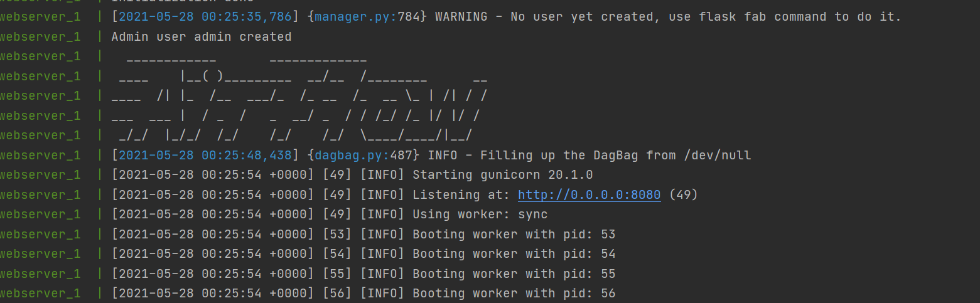This screenshot has width=980, height=303.
Task: Click the "Booting worker with pid: 54" message
Action: pyautogui.click(x=514, y=254)
